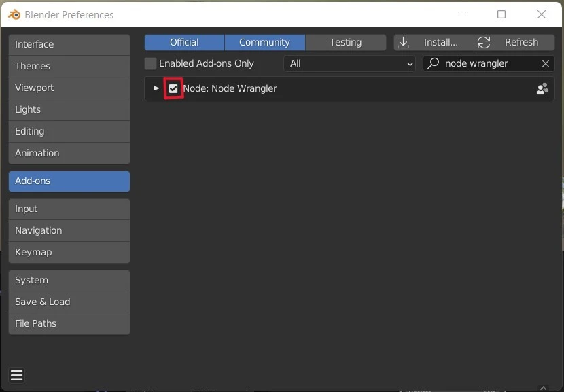Screen dimensions: 564x392
Task: Click the Install... add-on button
Action: click(434, 42)
